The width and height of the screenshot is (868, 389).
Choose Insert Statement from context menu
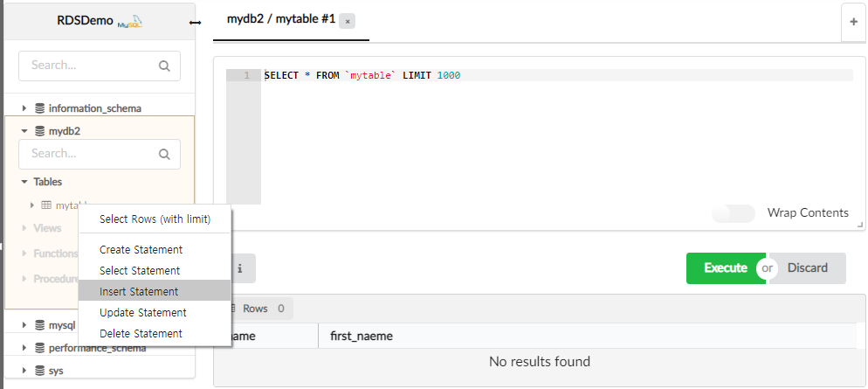click(155, 291)
